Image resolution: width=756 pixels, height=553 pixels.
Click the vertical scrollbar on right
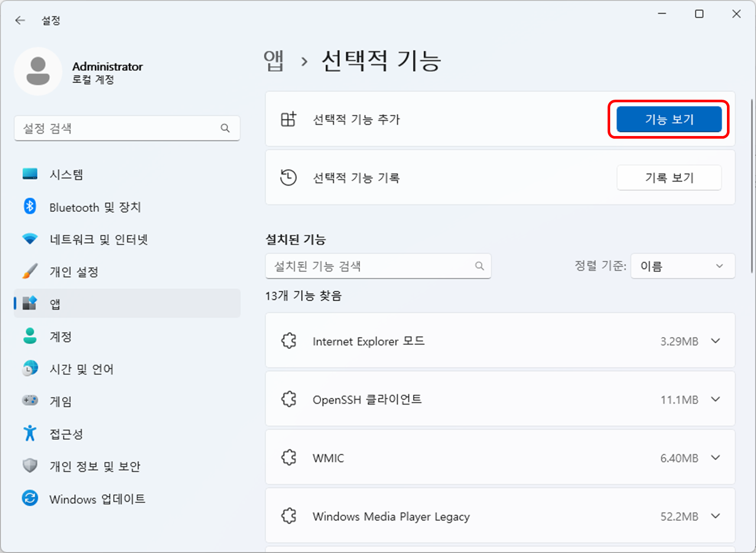click(x=752, y=186)
